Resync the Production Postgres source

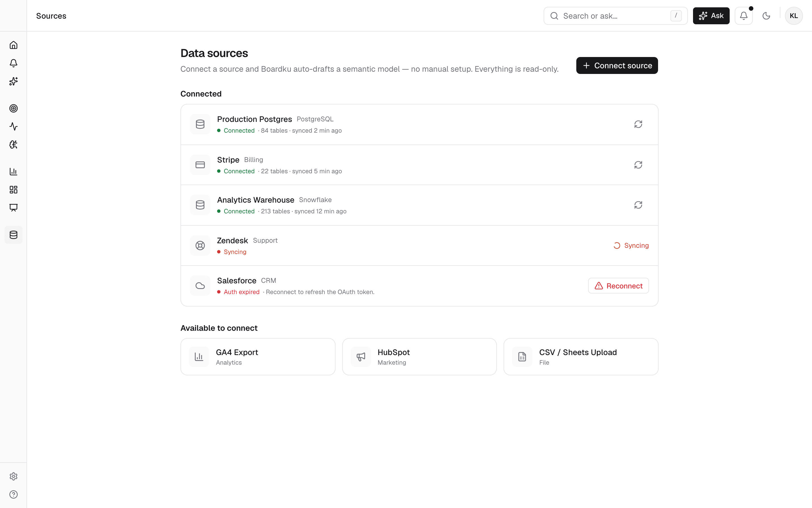point(638,124)
